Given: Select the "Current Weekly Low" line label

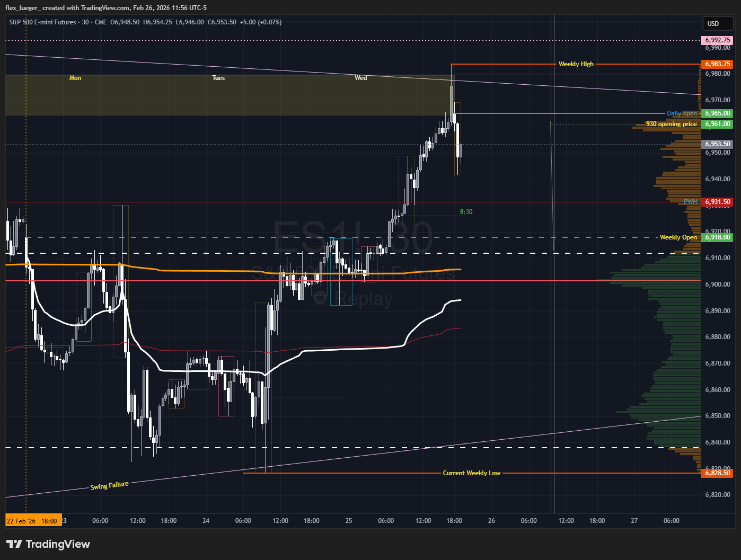Looking at the screenshot, I should pos(471,473).
